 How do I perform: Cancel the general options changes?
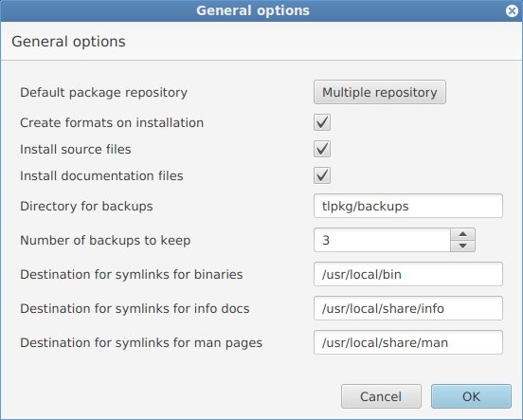tap(381, 396)
